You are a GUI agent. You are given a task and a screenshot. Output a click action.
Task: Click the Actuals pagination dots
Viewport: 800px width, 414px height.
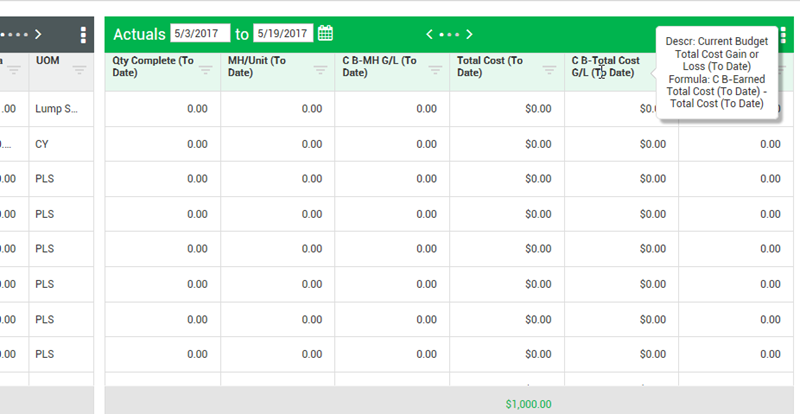pyautogui.click(x=450, y=35)
